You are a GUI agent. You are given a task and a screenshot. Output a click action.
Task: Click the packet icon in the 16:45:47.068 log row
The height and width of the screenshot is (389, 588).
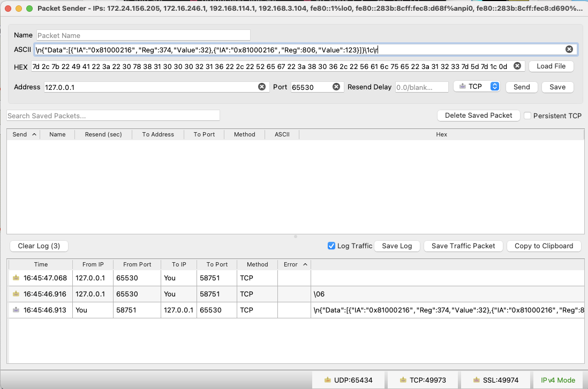tap(16, 278)
